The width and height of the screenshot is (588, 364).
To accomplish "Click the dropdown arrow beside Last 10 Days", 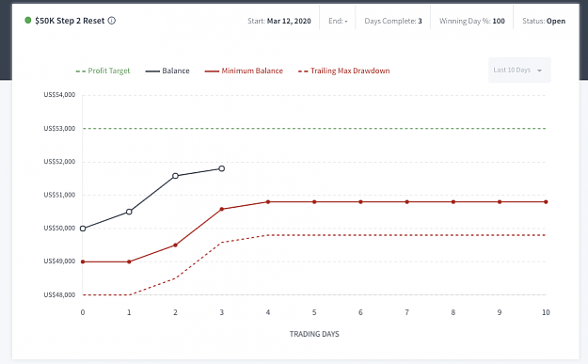I will (x=540, y=71).
